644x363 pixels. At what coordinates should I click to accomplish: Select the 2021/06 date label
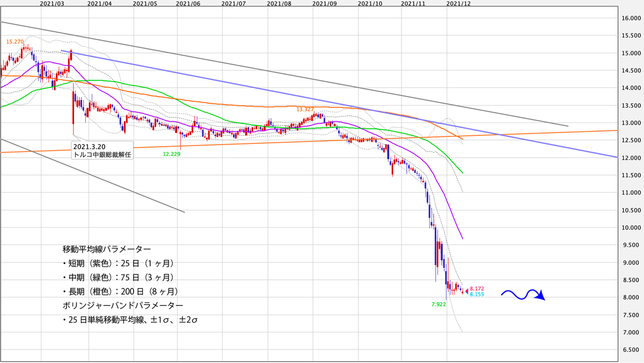click(x=188, y=3)
